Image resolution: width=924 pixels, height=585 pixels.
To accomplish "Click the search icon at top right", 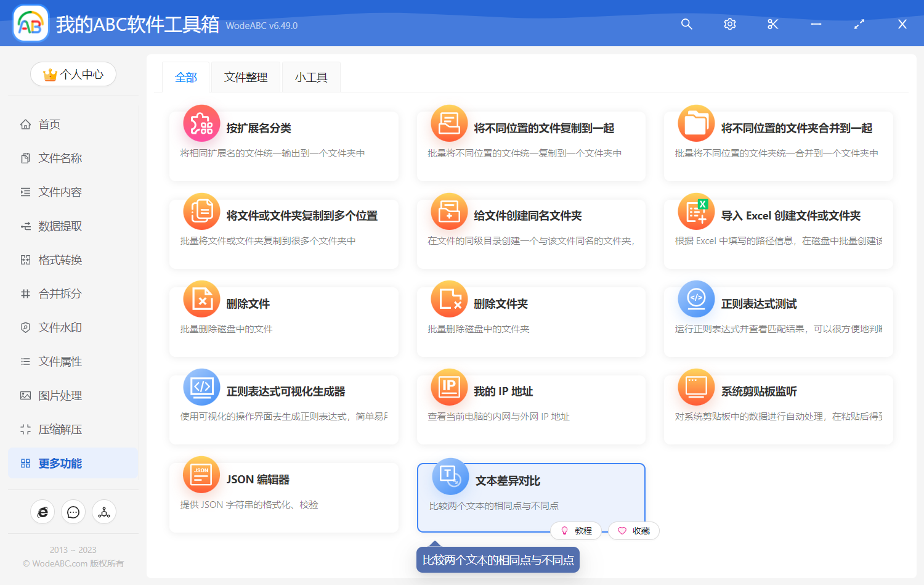I will [686, 24].
